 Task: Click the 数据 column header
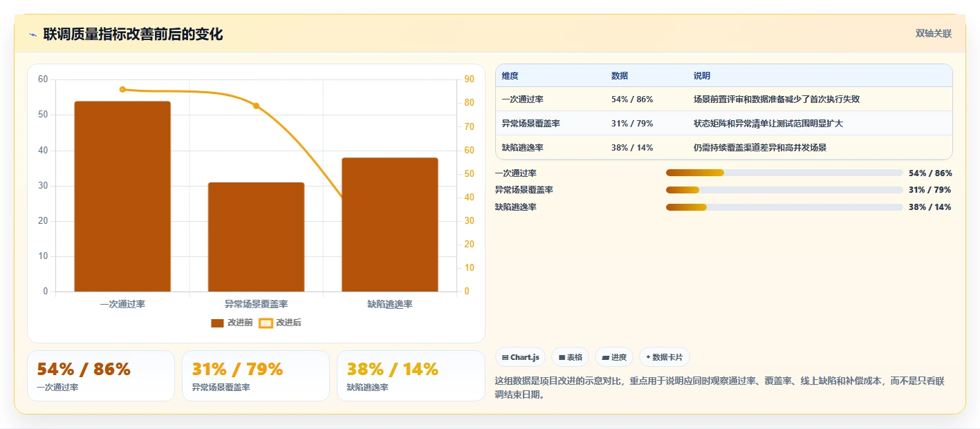click(620, 76)
